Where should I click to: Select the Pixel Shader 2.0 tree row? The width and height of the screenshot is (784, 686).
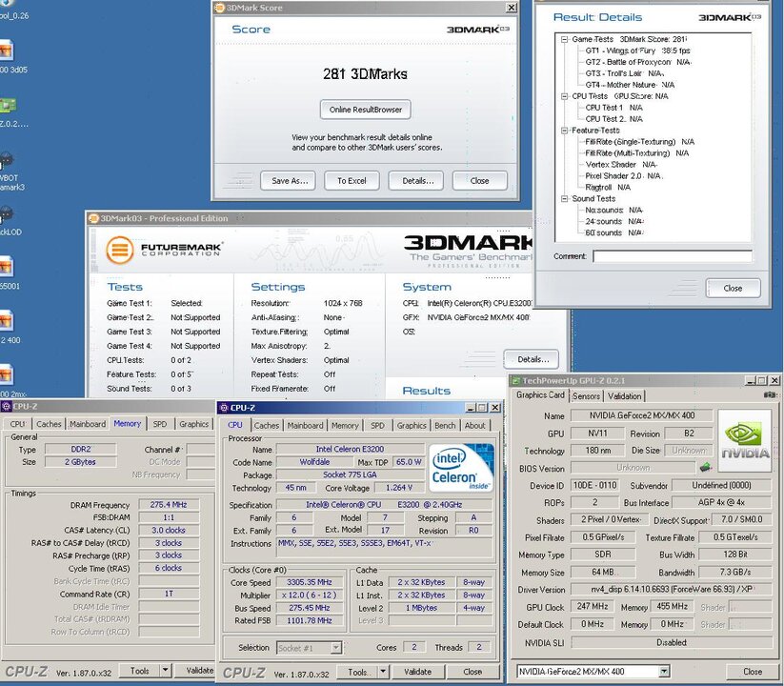click(624, 175)
